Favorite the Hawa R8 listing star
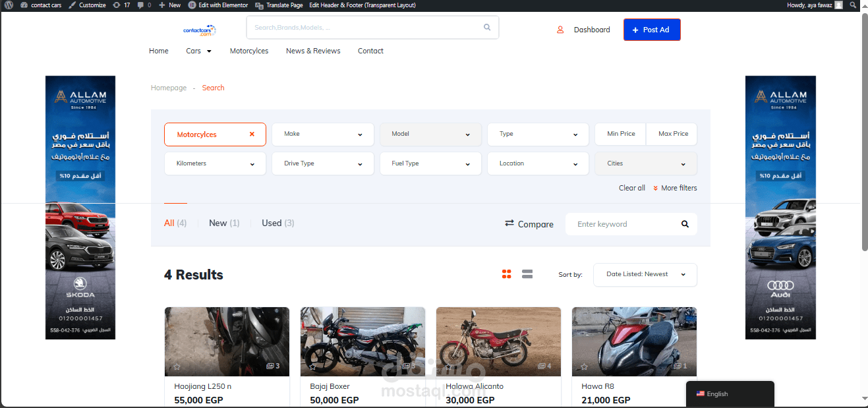Image resolution: width=868 pixels, height=408 pixels. pyautogui.click(x=584, y=366)
